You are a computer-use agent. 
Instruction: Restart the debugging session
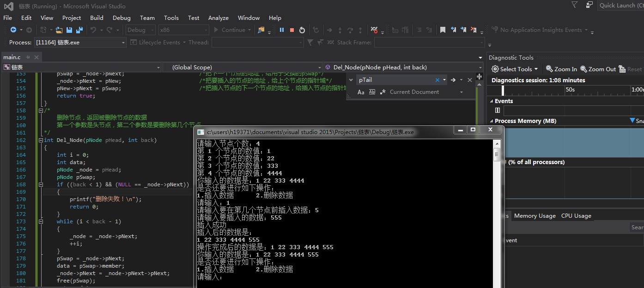click(302, 30)
